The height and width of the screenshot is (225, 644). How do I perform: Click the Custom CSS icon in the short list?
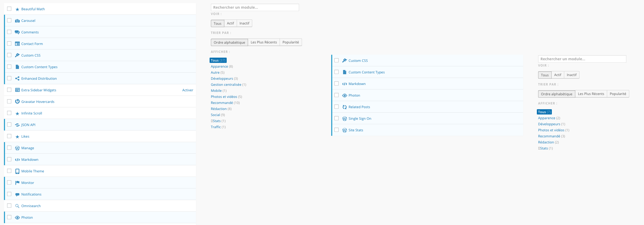tap(345, 61)
